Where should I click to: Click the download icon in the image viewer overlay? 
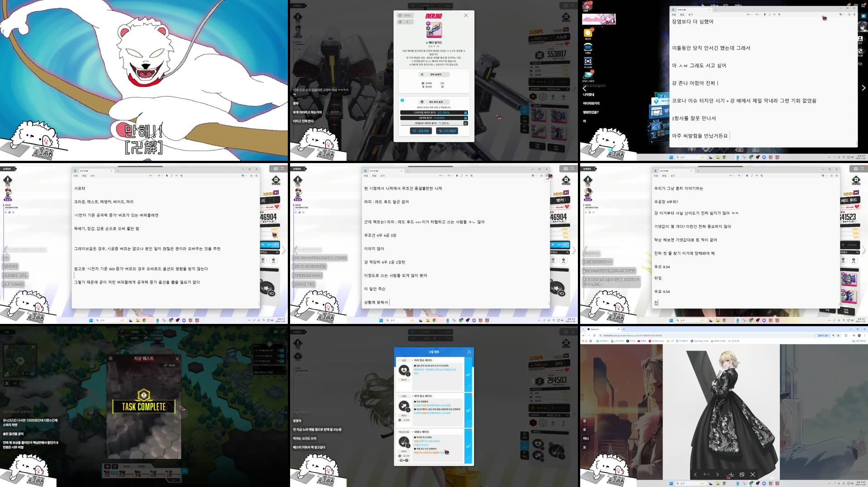coord(731,475)
